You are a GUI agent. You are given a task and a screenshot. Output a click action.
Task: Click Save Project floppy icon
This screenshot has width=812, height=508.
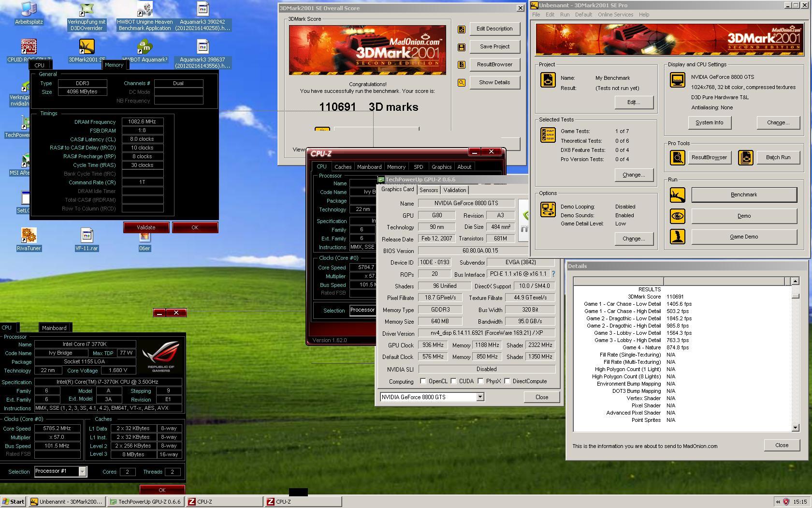point(462,47)
